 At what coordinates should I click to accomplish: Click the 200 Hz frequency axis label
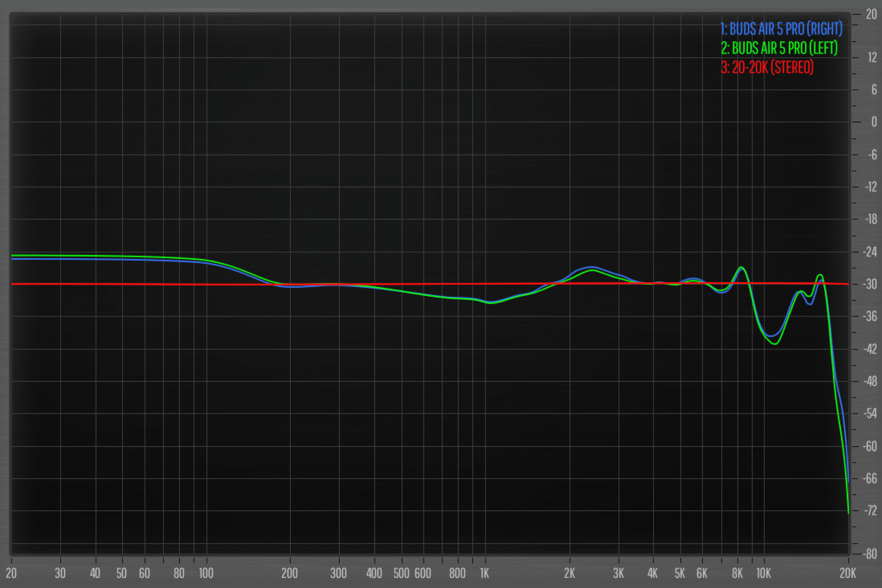(x=289, y=573)
